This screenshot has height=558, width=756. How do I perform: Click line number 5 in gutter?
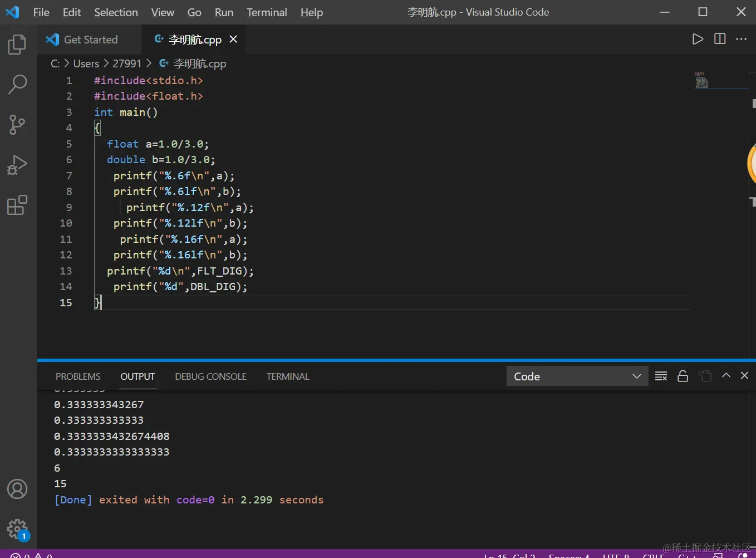69,144
